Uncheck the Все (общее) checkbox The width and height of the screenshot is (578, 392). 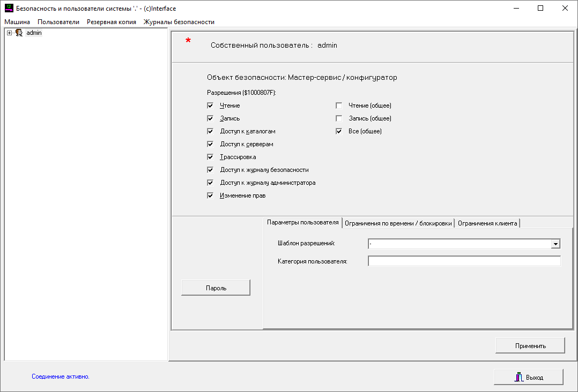(339, 132)
